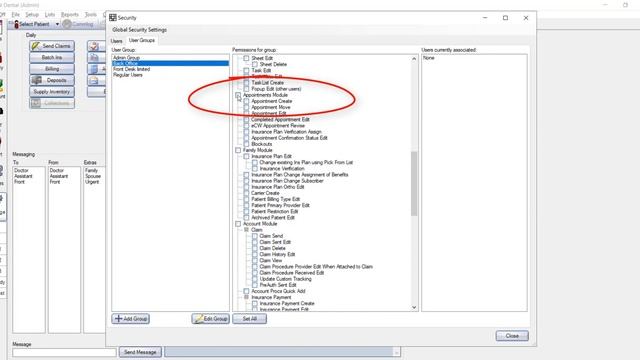The width and height of the screenshot is (640, 360).
Task: Check the Task Edit permission
Action: [x=246, y=71]
